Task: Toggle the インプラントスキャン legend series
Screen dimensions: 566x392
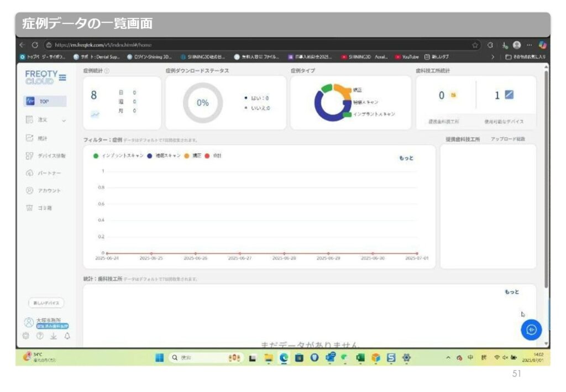Action: pyautogui.click(x=119, y=156)
